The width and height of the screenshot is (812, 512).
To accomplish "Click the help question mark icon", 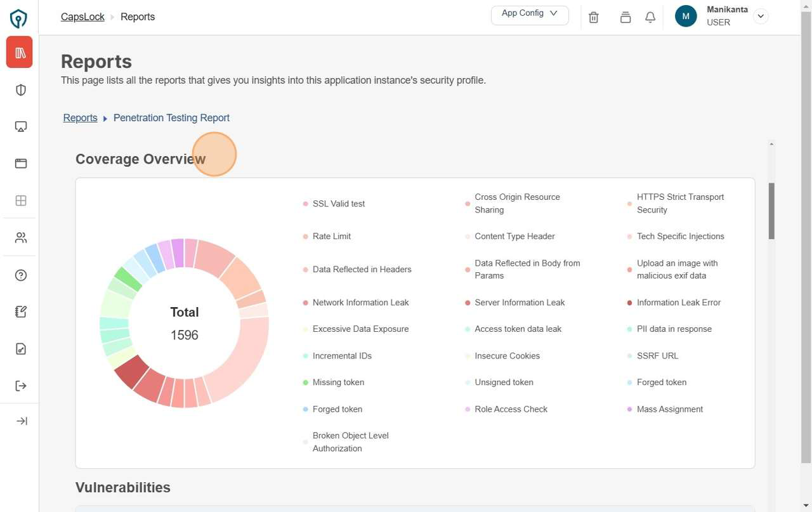I will [21, 275].
